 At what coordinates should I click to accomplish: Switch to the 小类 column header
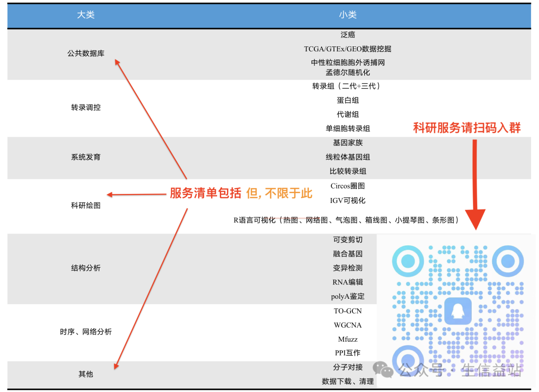coord(348,15)
